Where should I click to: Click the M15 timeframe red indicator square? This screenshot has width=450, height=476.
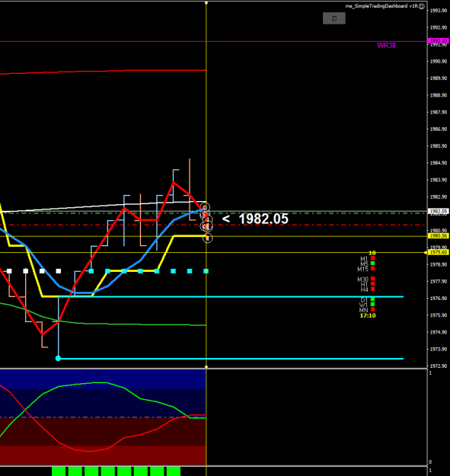pos(372,268)
